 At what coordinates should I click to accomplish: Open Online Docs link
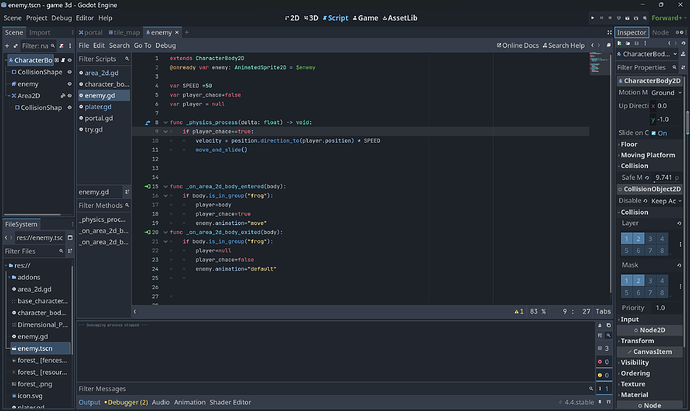tap(518, 45)
